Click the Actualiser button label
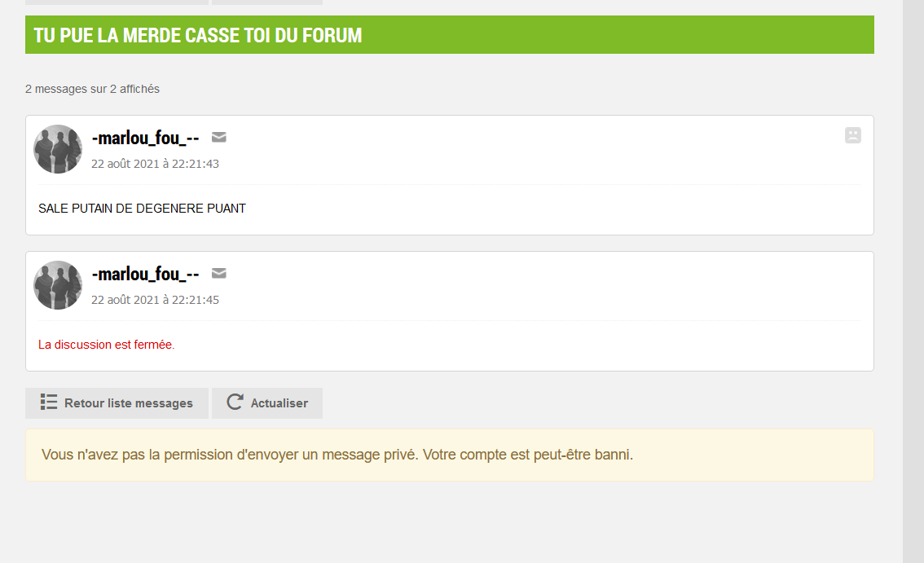This screenshot has width=924, height=563. click(279, 403)
